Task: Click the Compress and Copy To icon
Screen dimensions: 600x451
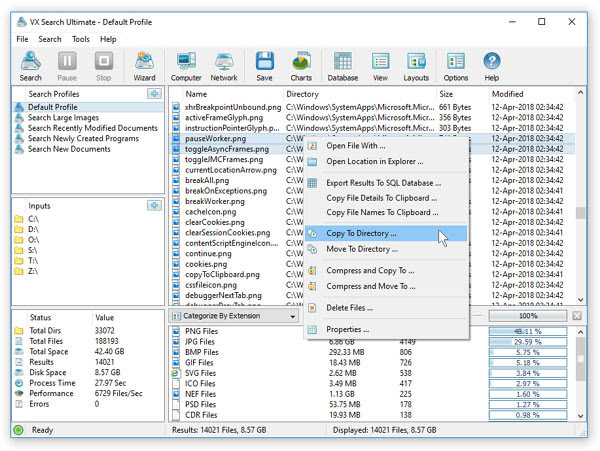Action: 312,270
